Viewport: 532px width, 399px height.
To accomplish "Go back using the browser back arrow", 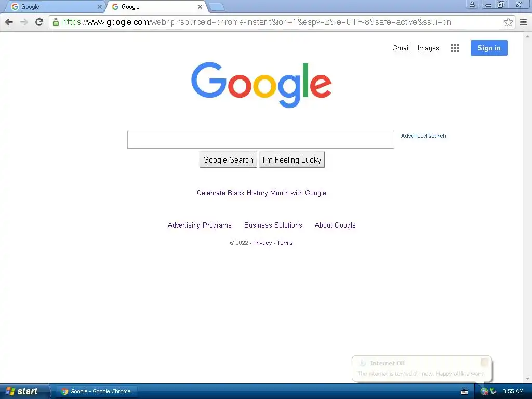I will (9, 22).
